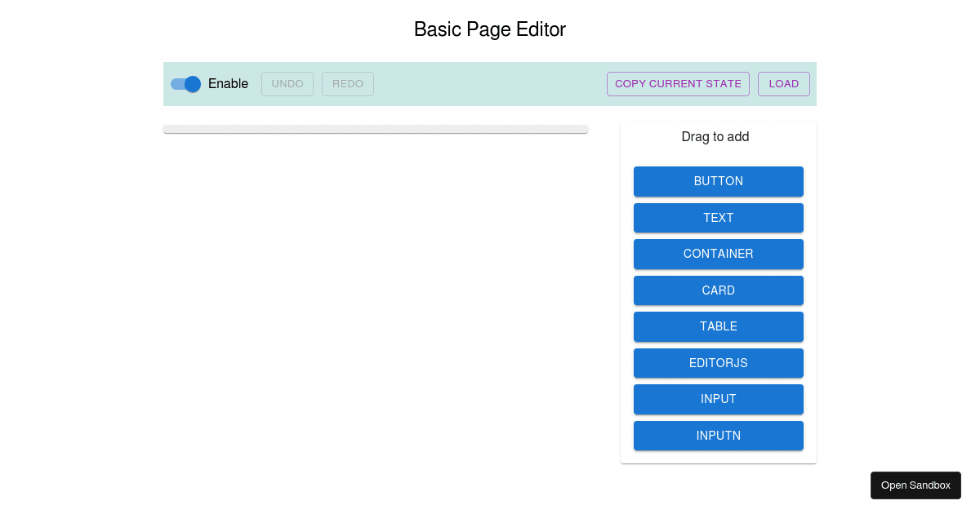Screen dimensions: 980x514
Task: Click the LOAD button
Action: [x=783, y=83]
